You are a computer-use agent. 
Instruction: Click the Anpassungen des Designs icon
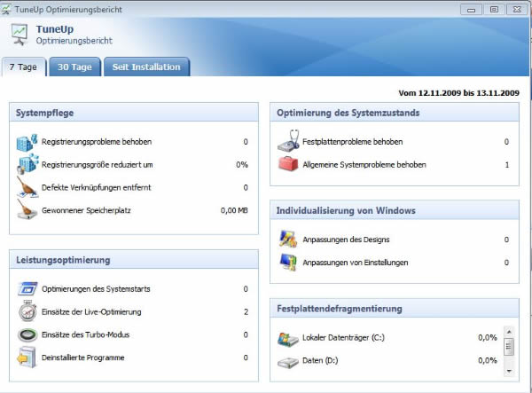[288, 239]
